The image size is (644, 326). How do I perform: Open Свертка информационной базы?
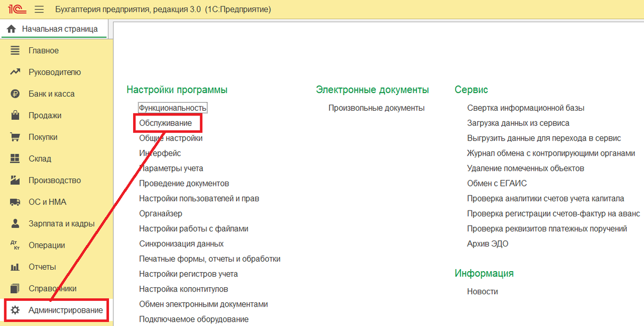click(526, 108)
